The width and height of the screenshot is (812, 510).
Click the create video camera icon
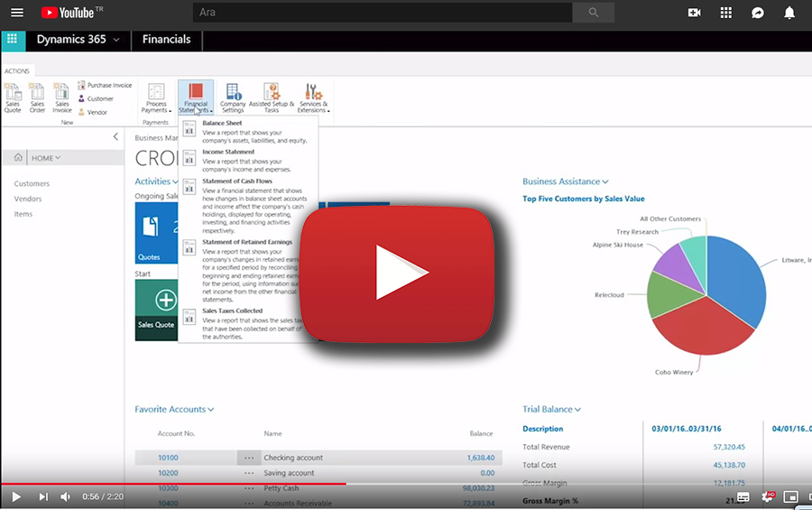pos(694,13)
